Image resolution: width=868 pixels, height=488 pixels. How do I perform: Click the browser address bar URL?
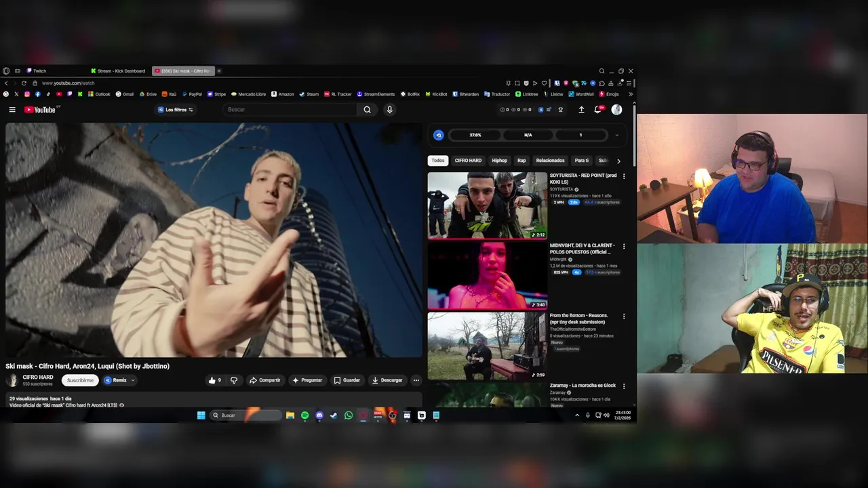click(x=68, y=83)
